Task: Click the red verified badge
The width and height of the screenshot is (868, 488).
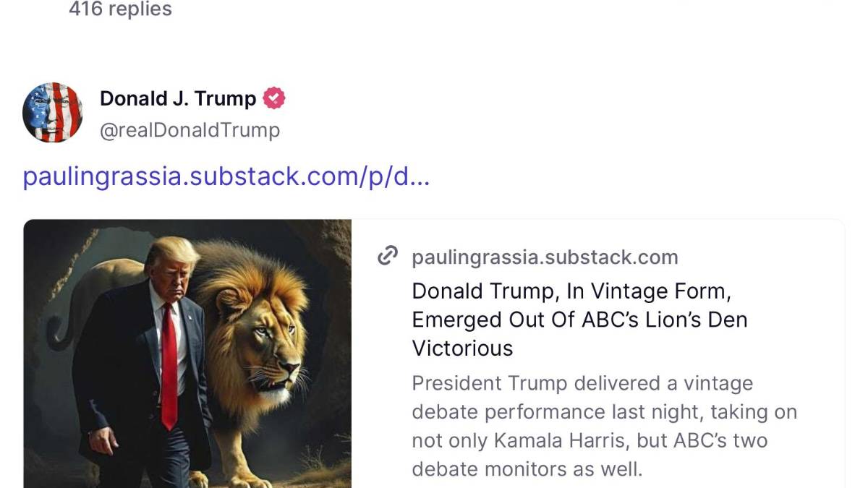Action: tap(273, 98)
